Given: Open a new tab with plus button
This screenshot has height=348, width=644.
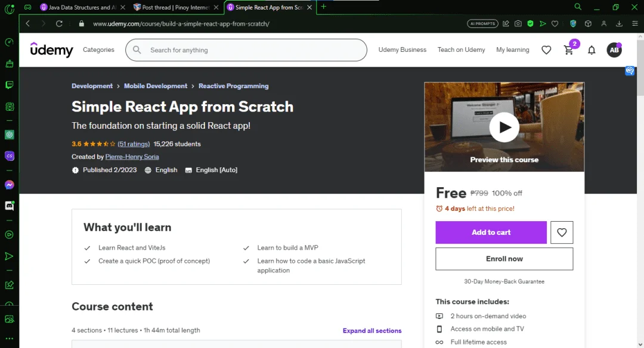Looking at the screenshot, I should 324,7.
